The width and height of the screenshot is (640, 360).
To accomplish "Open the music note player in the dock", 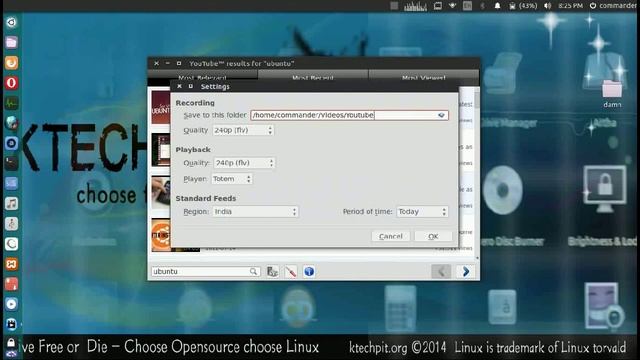I will point(11,203).
